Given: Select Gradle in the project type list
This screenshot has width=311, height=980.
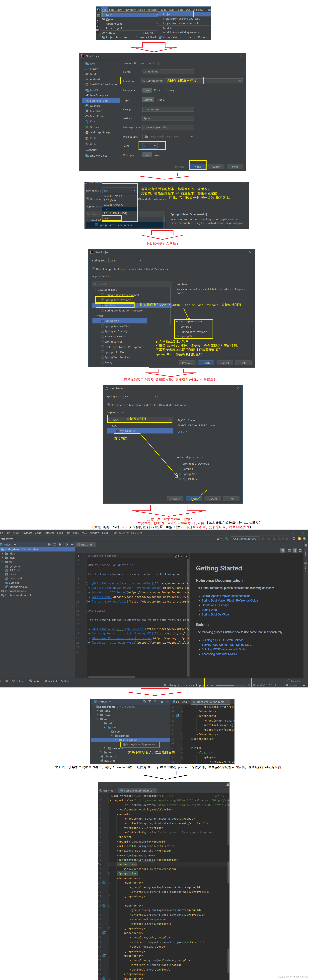Looking at the screenshot, I should coord(94,74).
